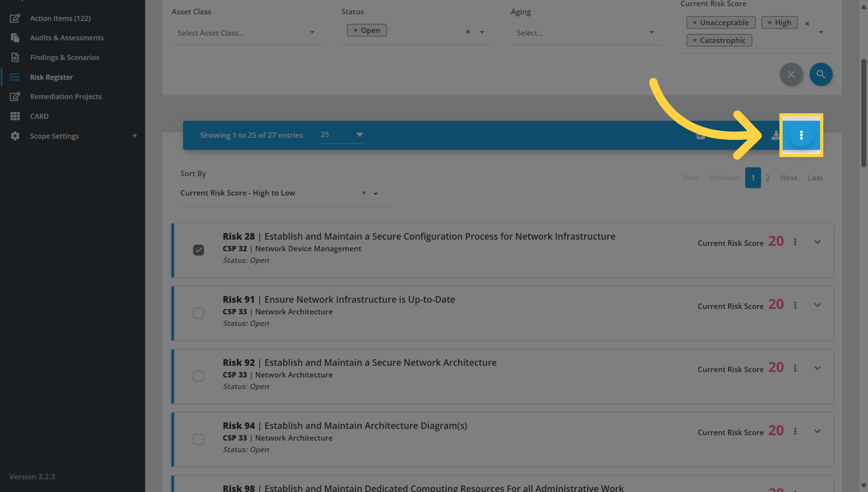868x492 pixels.
Task: Clear all Current Risk Score filters
Action: tap(807, 23)
